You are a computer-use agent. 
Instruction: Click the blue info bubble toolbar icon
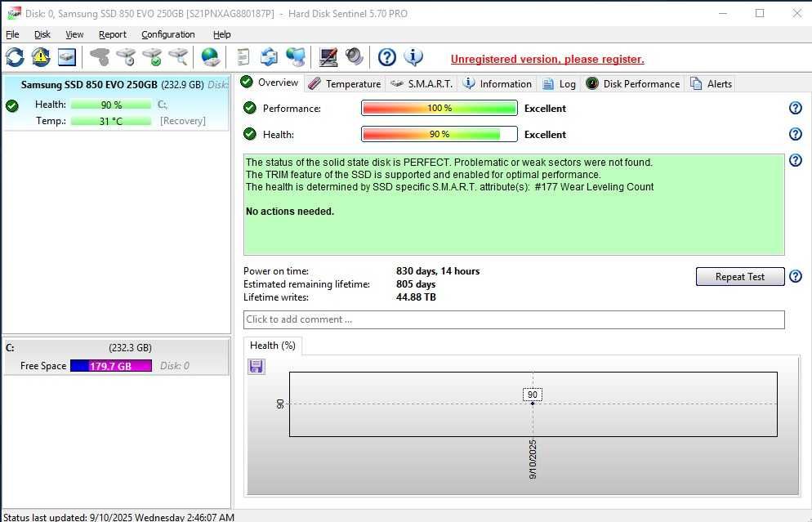[x=413, y=57]
